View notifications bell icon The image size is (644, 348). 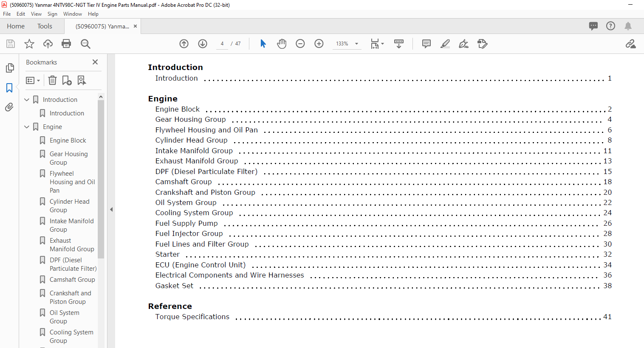click(x=628, y=26)
